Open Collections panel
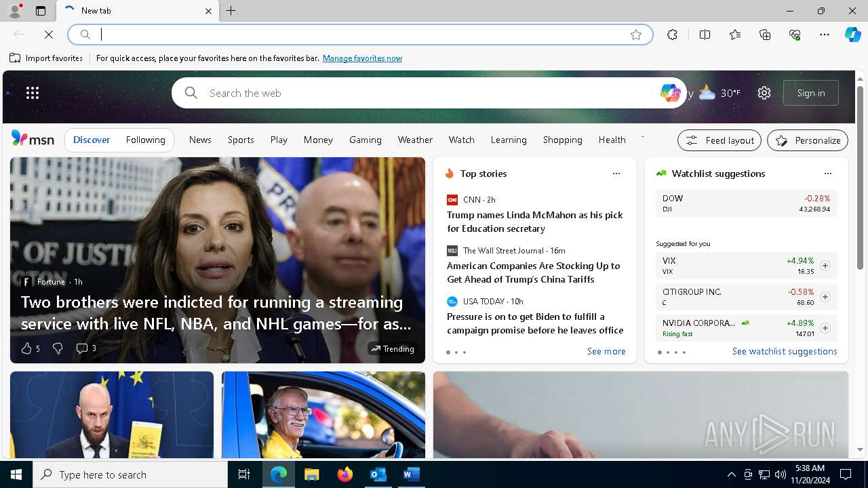 [765, 35]
